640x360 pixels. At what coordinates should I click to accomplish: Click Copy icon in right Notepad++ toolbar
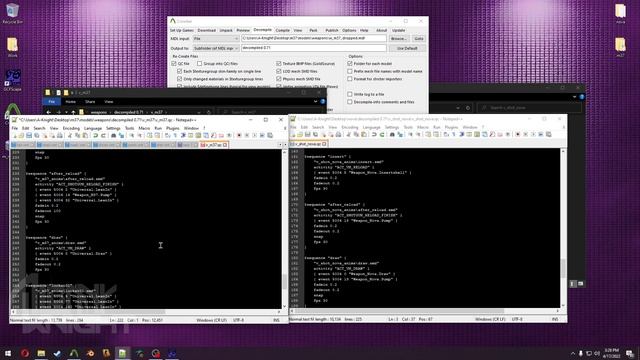coord(356,134)
